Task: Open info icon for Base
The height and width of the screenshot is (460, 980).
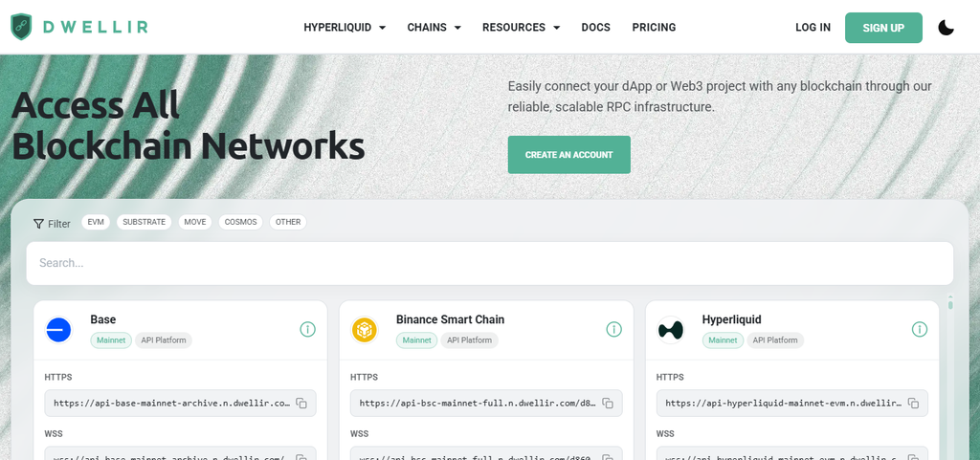Action: [307, 329]
